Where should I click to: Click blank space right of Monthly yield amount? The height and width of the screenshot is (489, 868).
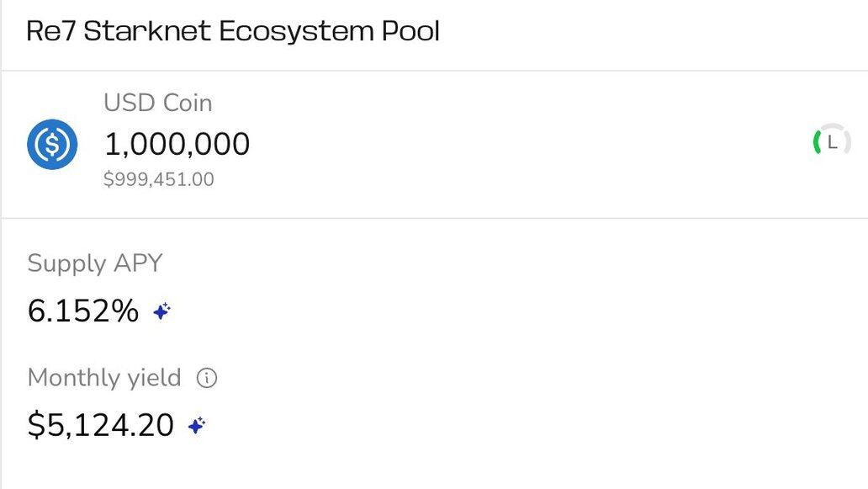coord(526,425)
